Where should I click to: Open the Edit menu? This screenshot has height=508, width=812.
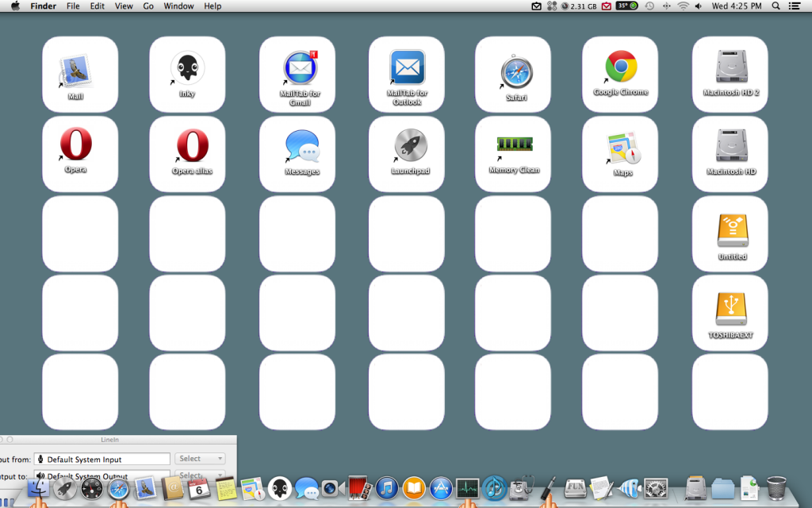tap(98, 6)
